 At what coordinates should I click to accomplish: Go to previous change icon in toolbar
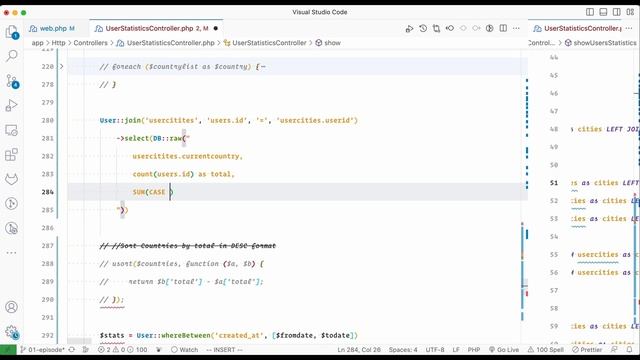tap(450, 29)
